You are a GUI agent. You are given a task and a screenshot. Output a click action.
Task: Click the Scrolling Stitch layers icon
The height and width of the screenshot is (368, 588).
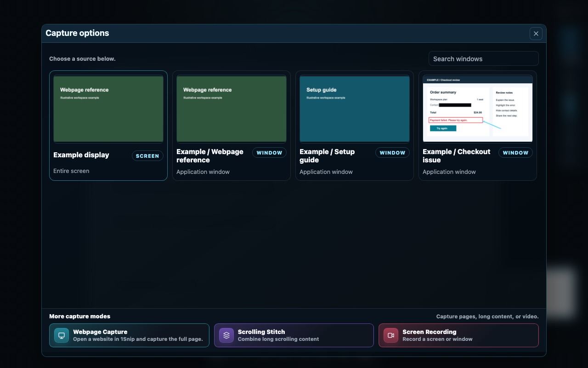[x=226, y=335]
